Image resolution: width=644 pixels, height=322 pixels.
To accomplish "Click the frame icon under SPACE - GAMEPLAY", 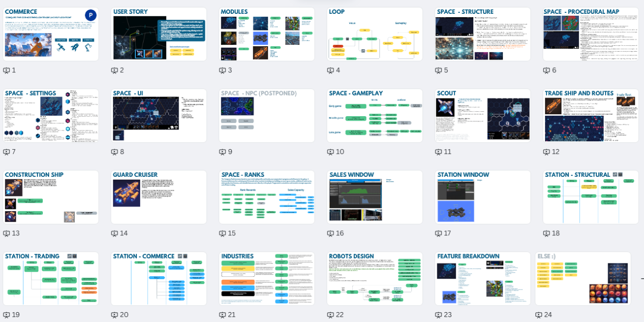I will 331,152.
